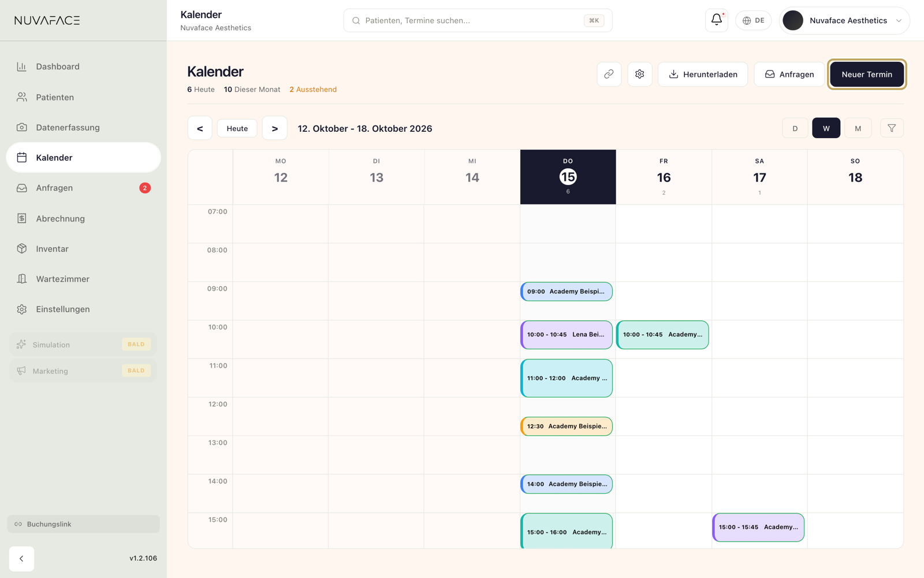Jump to Heute
Image resolution: width=924 pixels, height=578 pixels.
pos(237,128)
